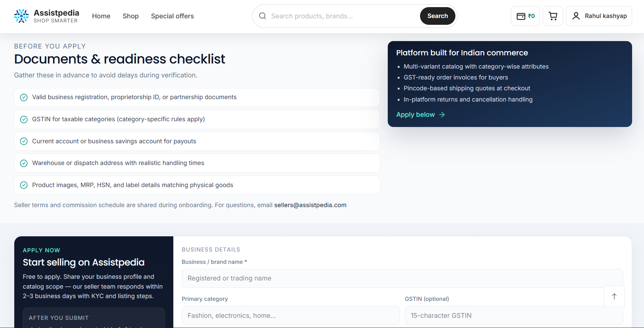
Task: Click 'Platform built for Indian commerce' heading
Action: (x=462, y=53)
